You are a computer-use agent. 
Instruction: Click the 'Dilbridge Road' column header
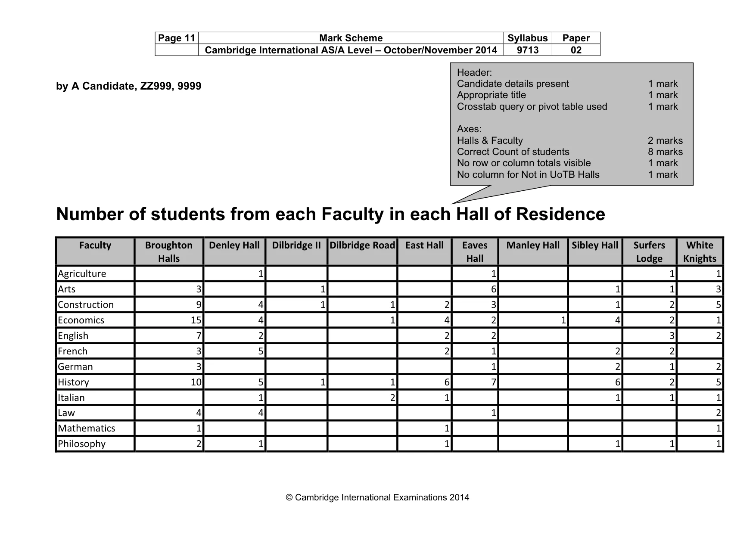pos(362,251)
